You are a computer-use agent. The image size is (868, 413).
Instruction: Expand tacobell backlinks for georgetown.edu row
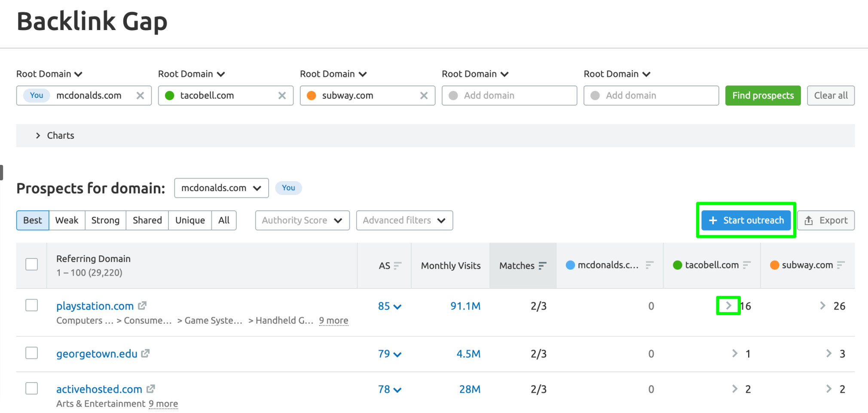tap(735, 353)
